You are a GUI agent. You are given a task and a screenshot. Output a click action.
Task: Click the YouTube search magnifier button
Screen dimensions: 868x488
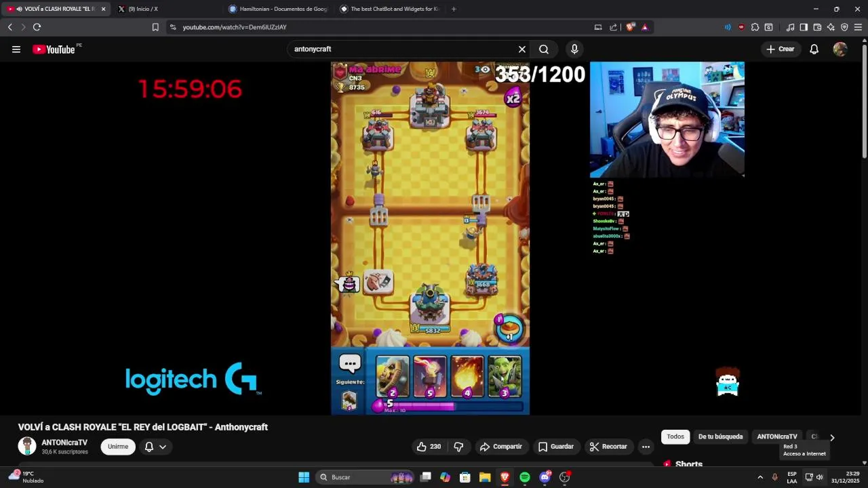coord(544,49)
